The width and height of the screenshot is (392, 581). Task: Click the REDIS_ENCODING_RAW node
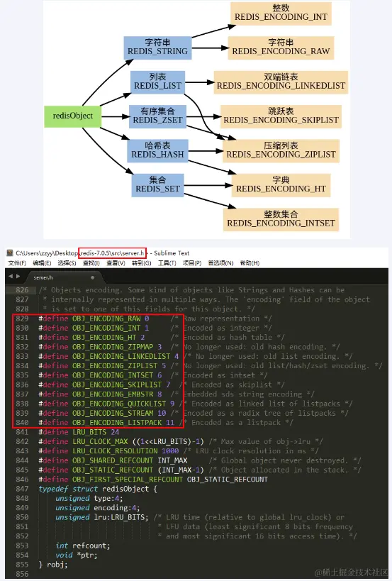281,48
